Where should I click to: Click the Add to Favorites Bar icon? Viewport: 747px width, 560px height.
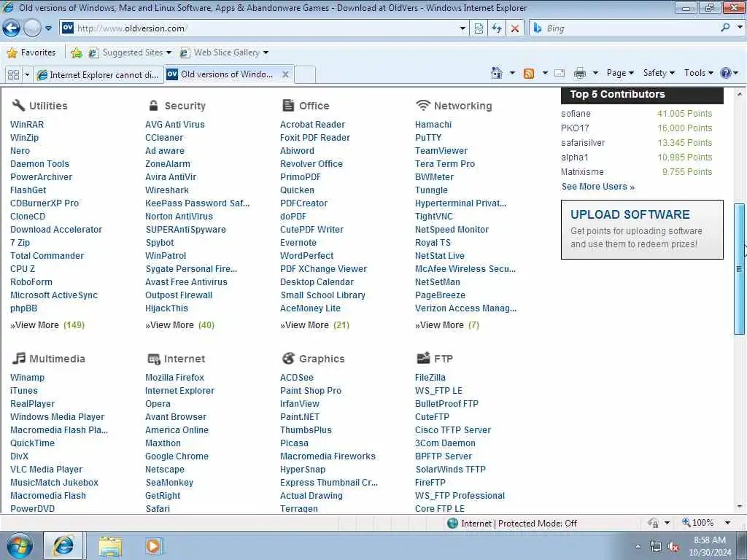coord(76,52)
